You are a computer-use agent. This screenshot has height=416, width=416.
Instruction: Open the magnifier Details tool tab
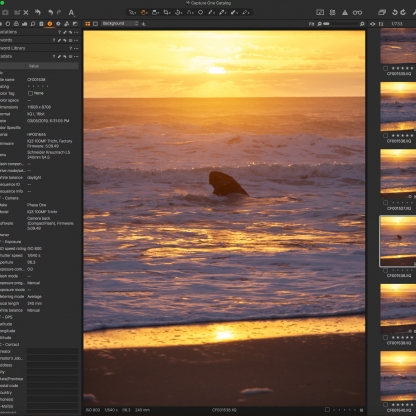(33, 24)
